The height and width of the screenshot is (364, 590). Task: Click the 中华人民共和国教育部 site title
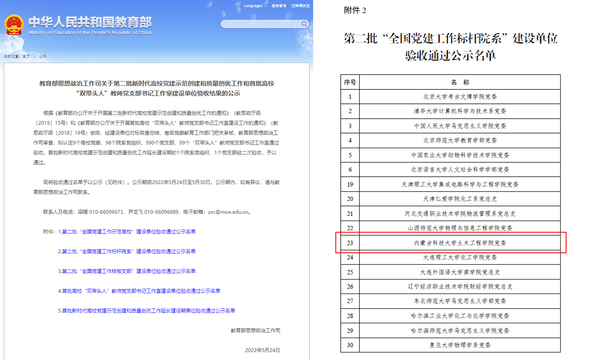[x=90, y=23]
